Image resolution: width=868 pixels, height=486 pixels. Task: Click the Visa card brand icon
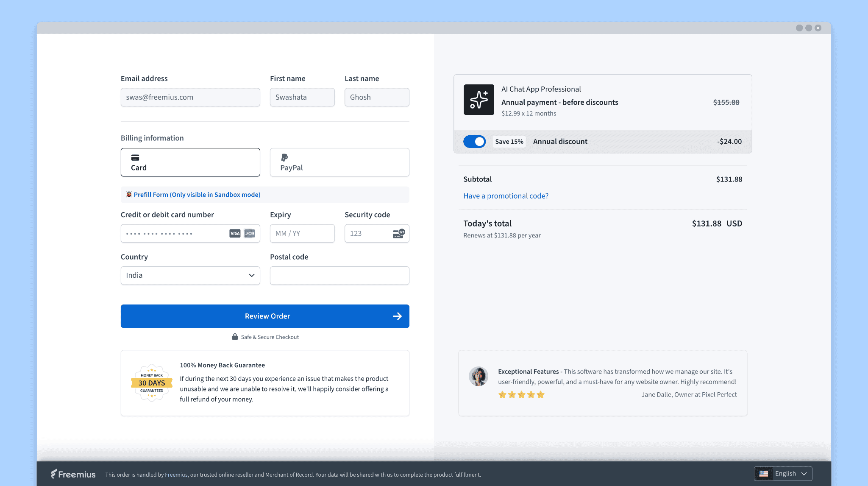point(235,233)
